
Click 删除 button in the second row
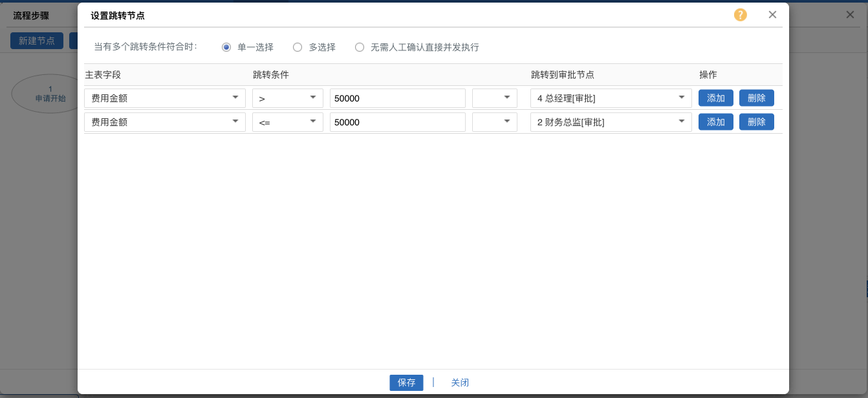coord(756,122)
